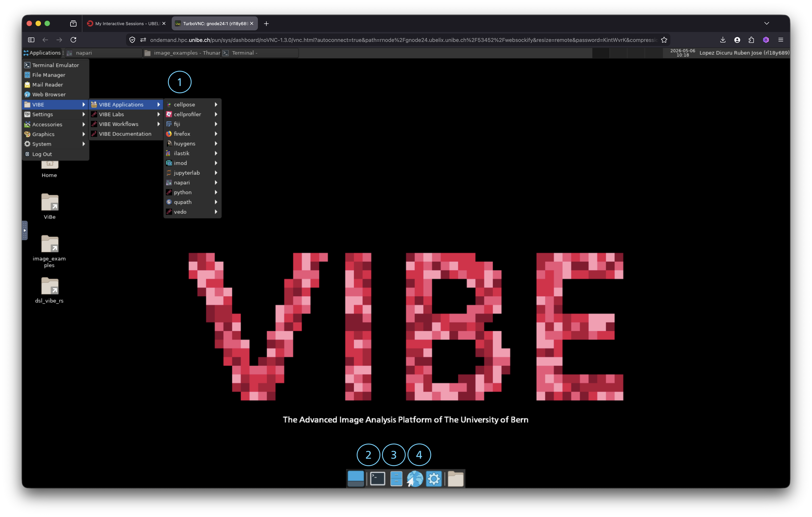Click the VIBE Workflows icon

pyautogui.click(x=94, y=124)
